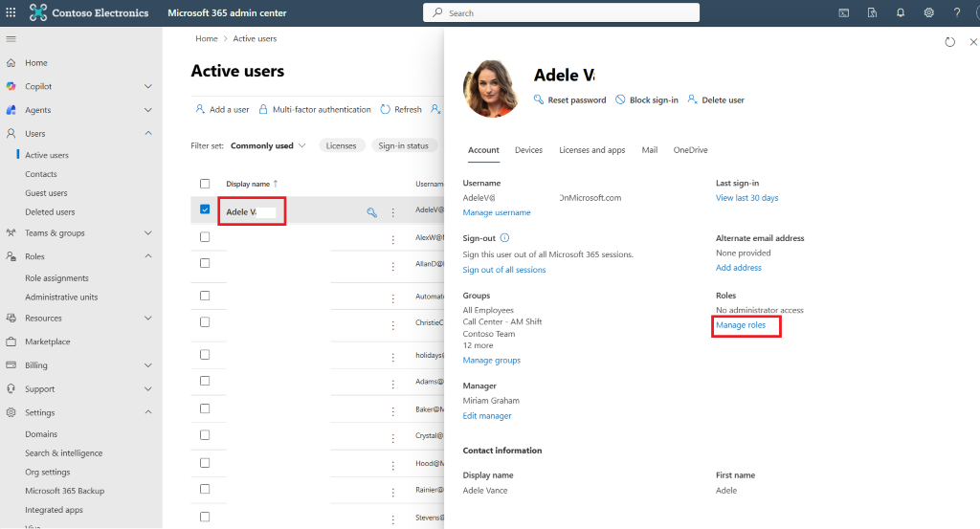980x529 pixels.
Task: Open Multi-factor authentication
Action: 315,109
